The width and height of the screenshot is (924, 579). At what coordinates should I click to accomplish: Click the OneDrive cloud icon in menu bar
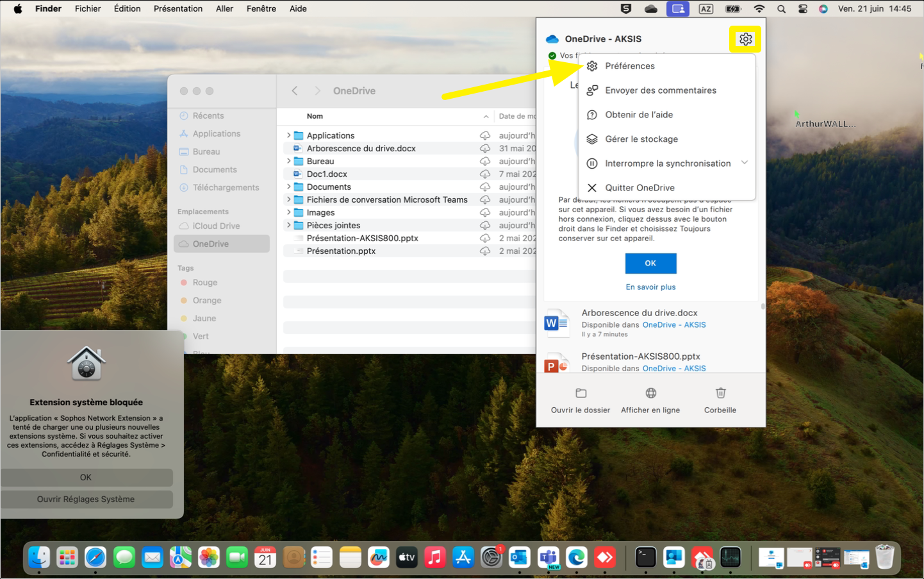[651, 9]
